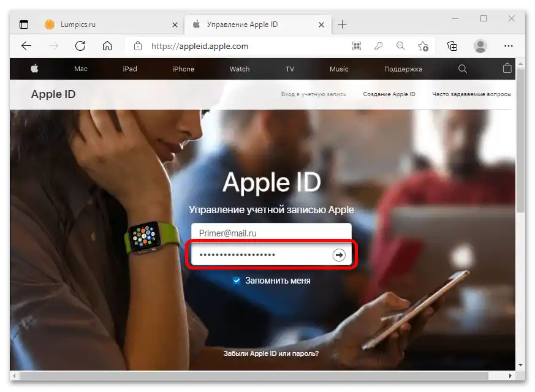Close the Управление Apple ID tab
Image resolution: width=535 pixels, height=392 pixels.
coord(321,25)
